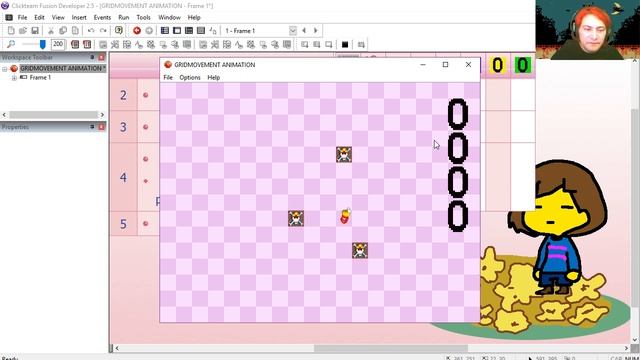Click the application menu icon beside File
Image resolution: width=640 pixels, height=360 pixels.
click(x=9, y=18)
